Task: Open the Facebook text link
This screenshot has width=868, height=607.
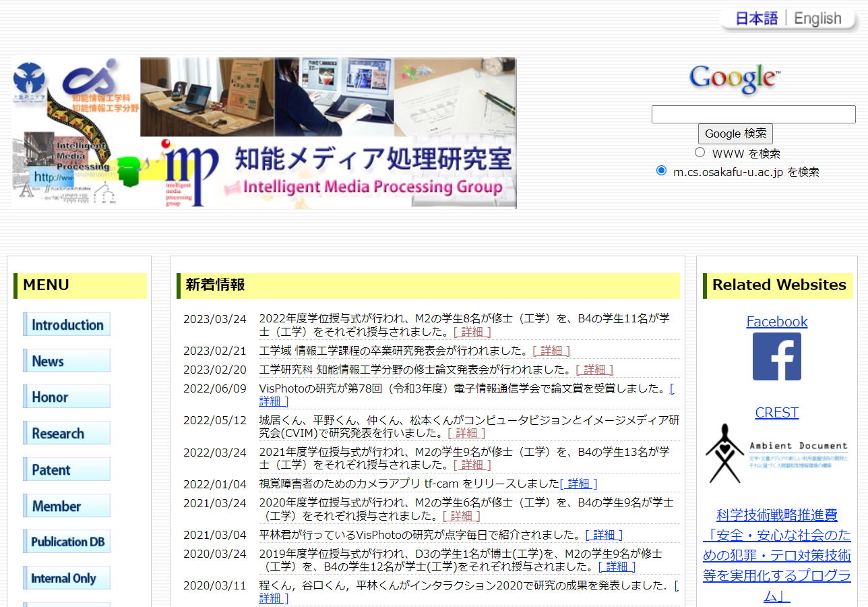Action: coord(776,322)
